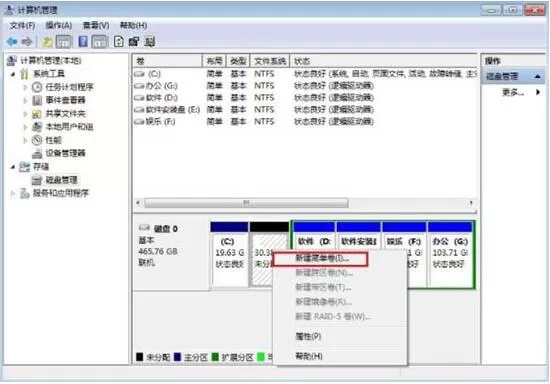Click the 任务计划程序 clock icon
Image resolution: width=550 pixels, height=384 pixels.
pyautogui.click(x=37, y=87)
